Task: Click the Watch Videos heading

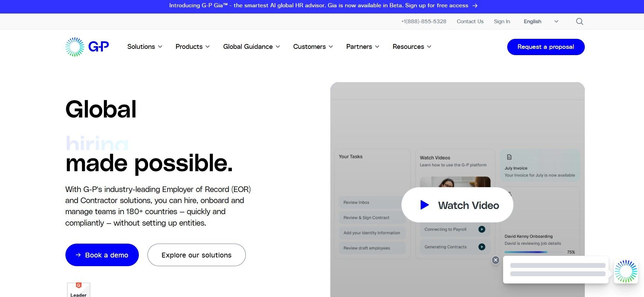Action: [435, 158]
